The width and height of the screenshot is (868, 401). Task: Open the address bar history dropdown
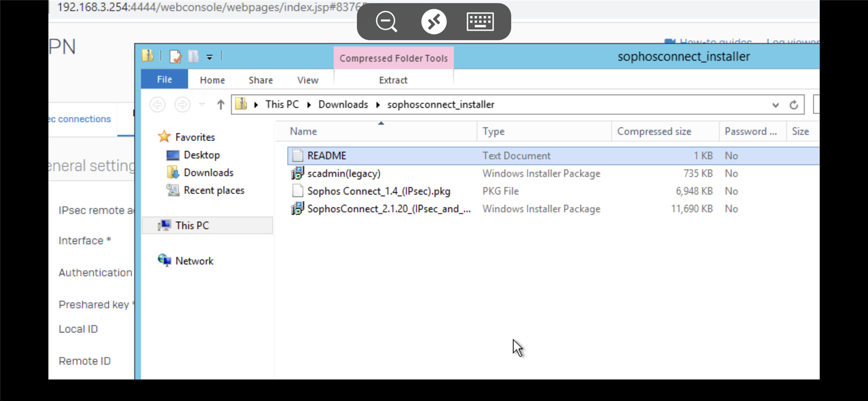click(x=776, y=105)
